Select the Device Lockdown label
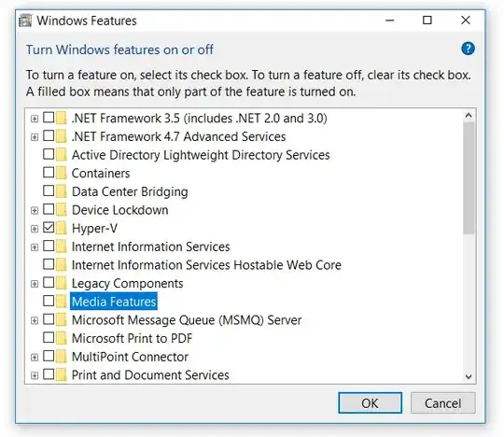504x437 pixels. point(119,210)
